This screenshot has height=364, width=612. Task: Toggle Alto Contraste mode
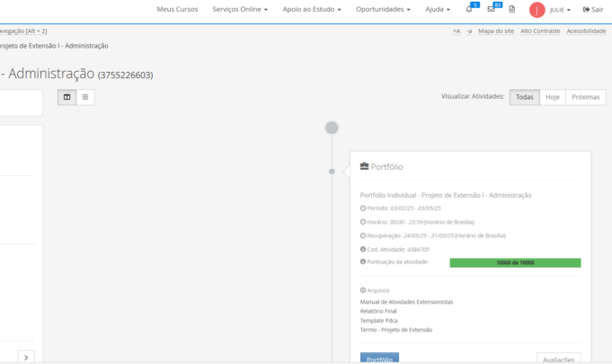(540, 31)
